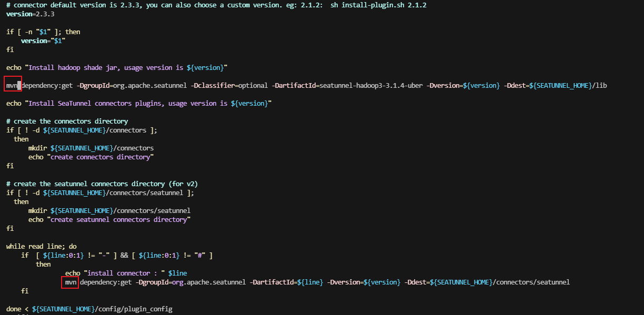Click the line "if [ ! -d ${SEATUNNEL_HOME}/connectors ];"
The width and height of the screenshot is (644, 315).
pyautogui.click(x=82, y=130)
